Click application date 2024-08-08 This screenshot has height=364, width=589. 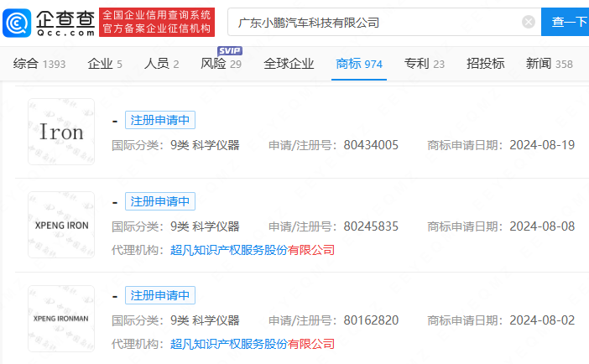click(542, 226)
